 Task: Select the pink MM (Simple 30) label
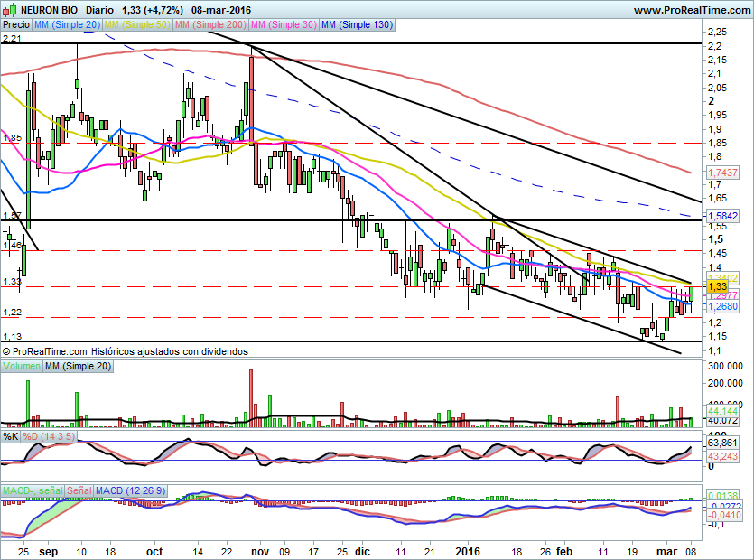pyautogui.click(x=284, y=25)
